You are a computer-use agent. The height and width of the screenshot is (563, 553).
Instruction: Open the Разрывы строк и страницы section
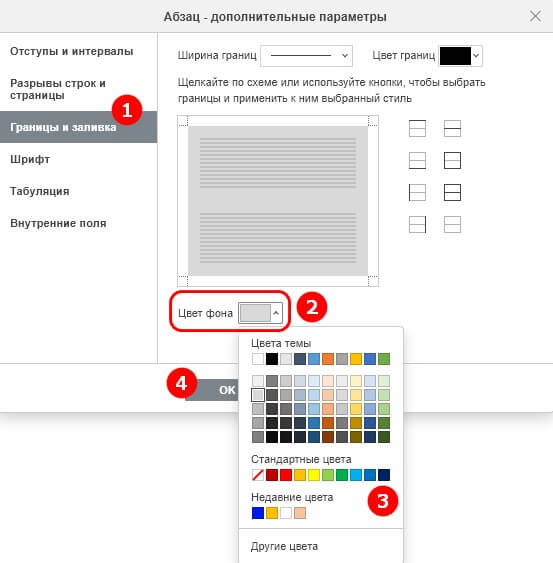point(57,89)
